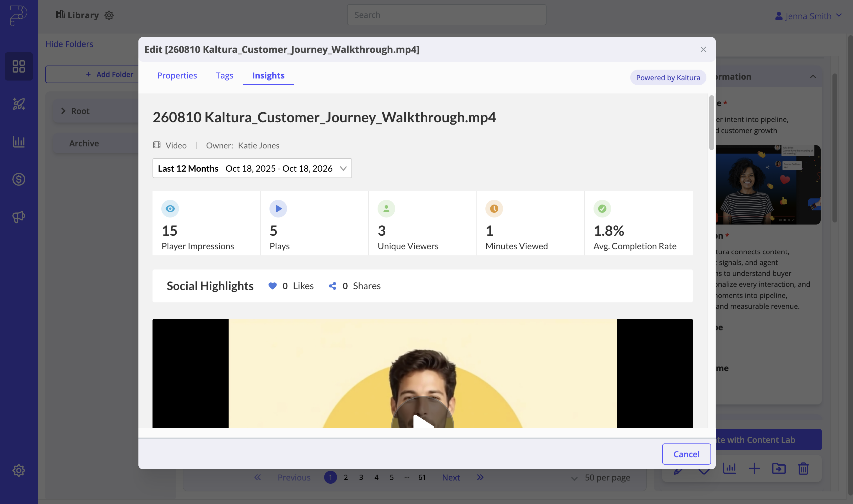Open the rocket launch sidebar icon

coord(19,104)
